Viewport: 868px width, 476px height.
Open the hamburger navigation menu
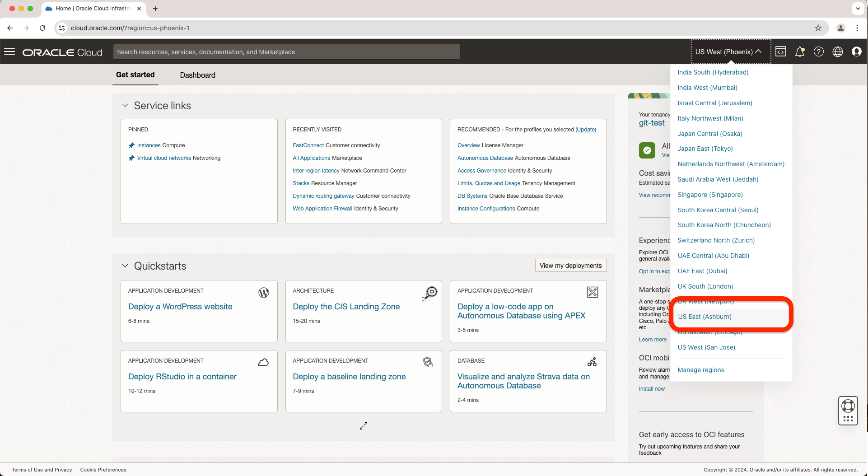pyautogui.click(x=9, y=52)
